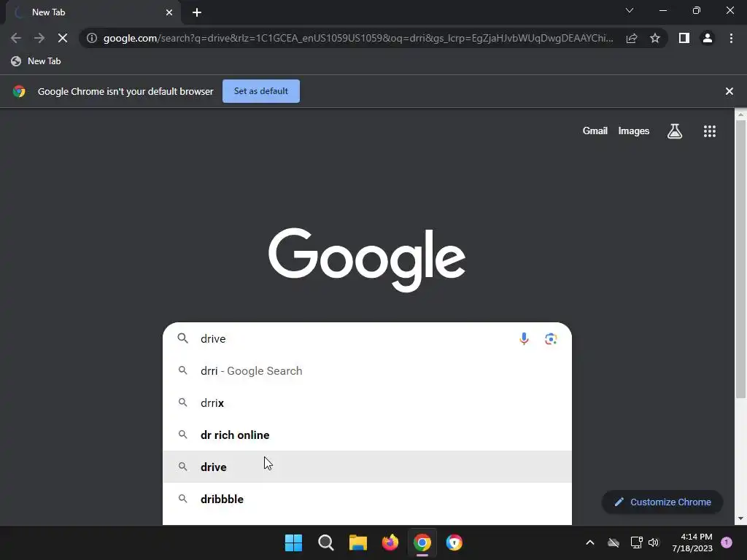Open the clock and date flyout
This screenshot has height=560, width=747.
point(692,542)
